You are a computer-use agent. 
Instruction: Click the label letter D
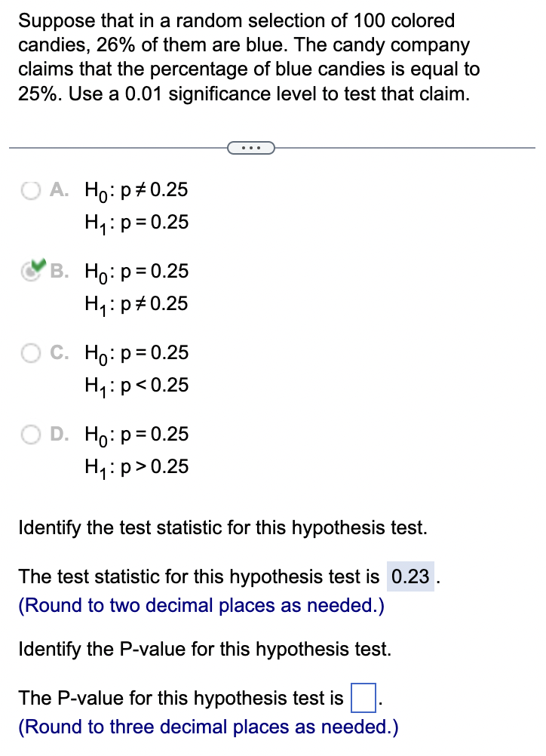point(60,434)
